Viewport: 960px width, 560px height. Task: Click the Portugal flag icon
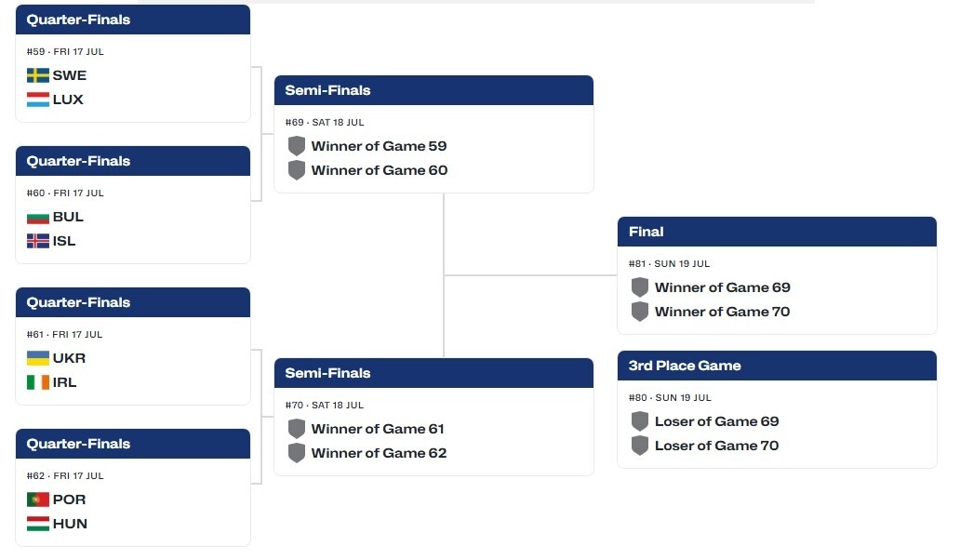click(x=38, y=500)
